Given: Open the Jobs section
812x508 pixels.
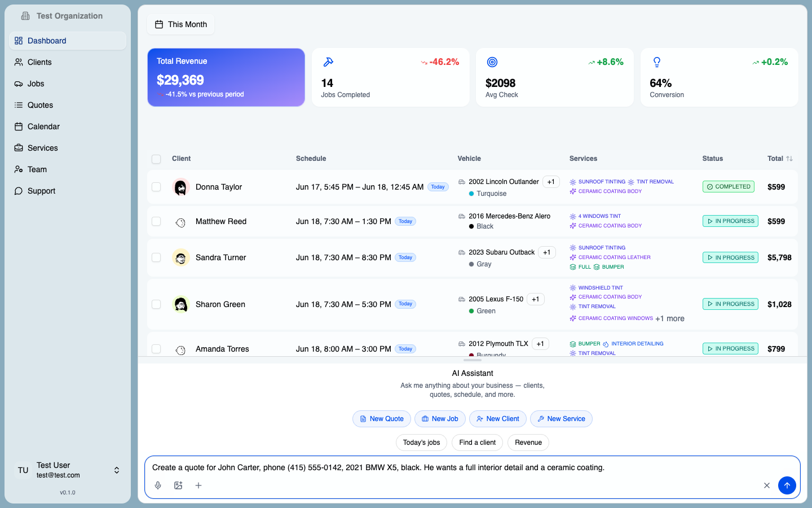Looking at the screenshot, I should [x=68, y=84].
